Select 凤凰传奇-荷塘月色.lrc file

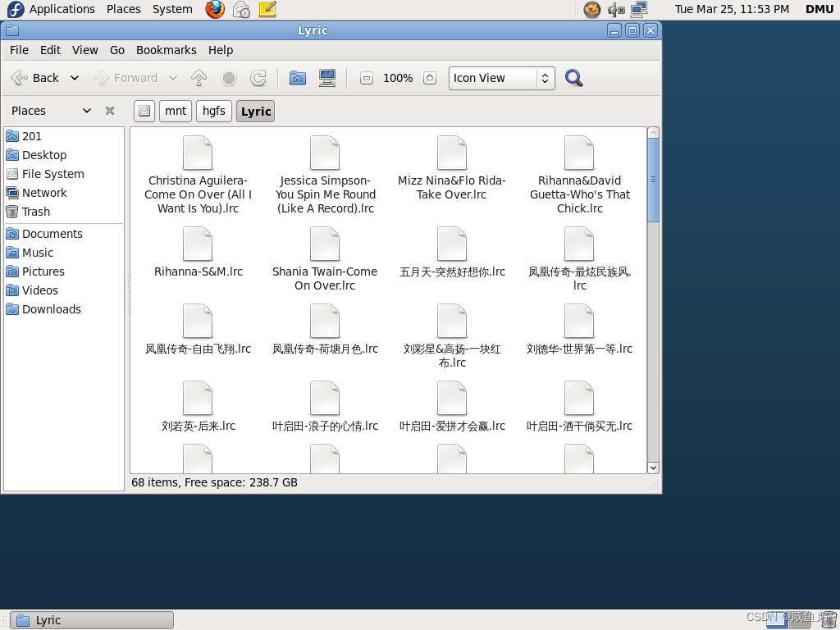[325, 322]
